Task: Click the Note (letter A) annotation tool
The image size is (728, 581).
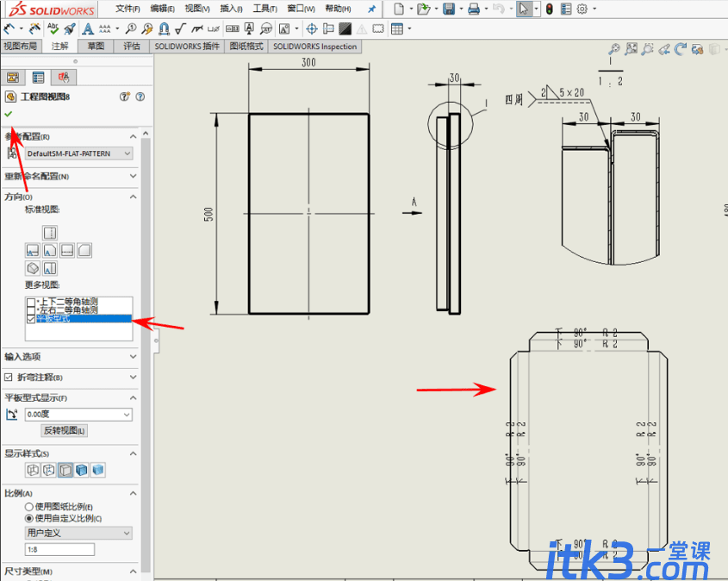Action: (87, 28)
